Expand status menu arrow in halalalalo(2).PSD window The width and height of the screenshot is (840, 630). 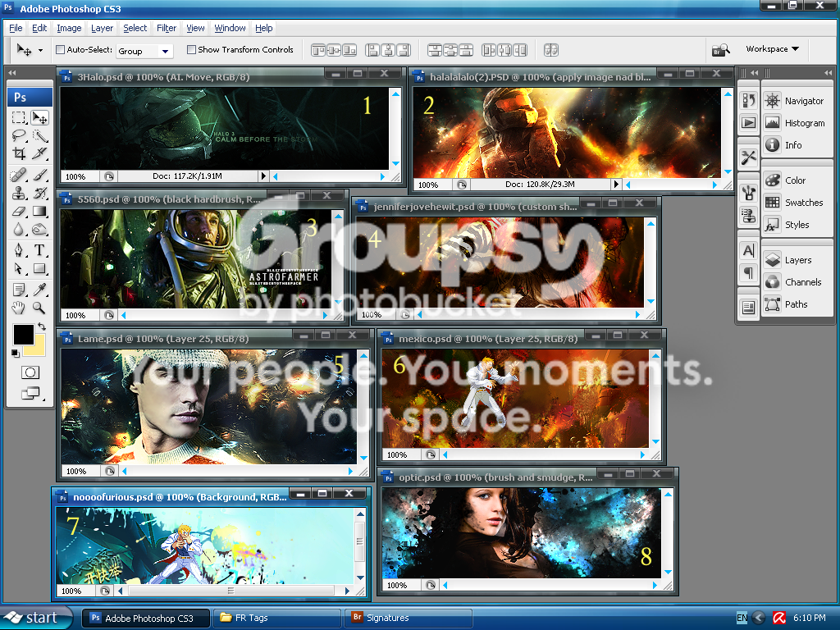[x=616, y=185]
